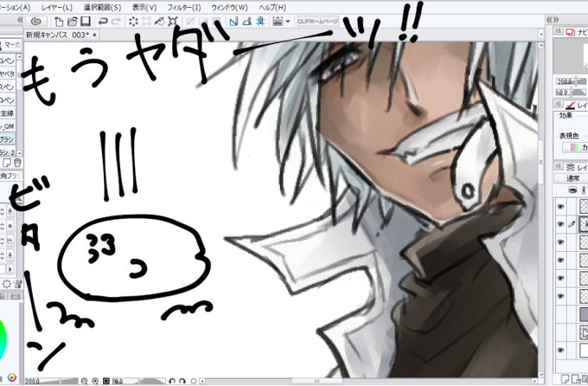This screenshot has width=588, height=386.
Task: Open the フィルター(I) menu
Action: click(x=184, y=7)
